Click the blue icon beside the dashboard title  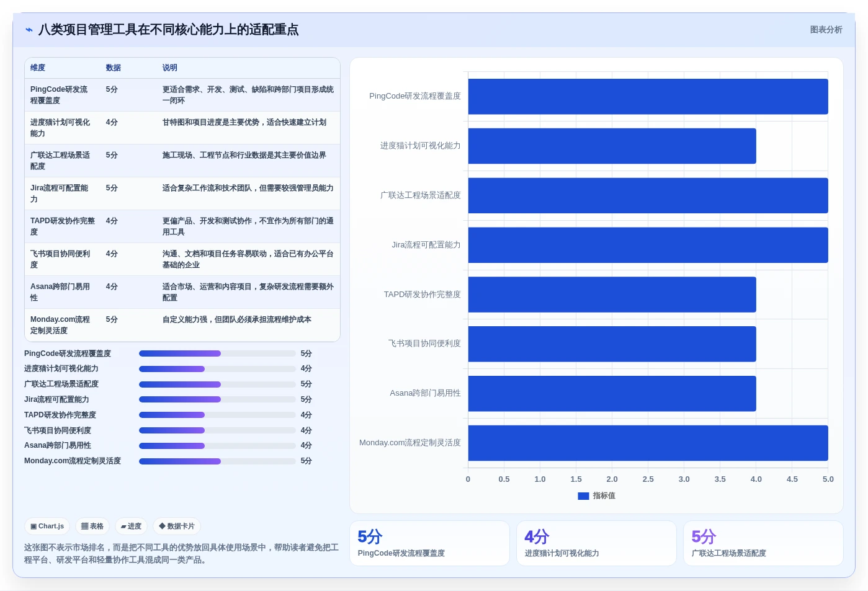click(29, 30)
